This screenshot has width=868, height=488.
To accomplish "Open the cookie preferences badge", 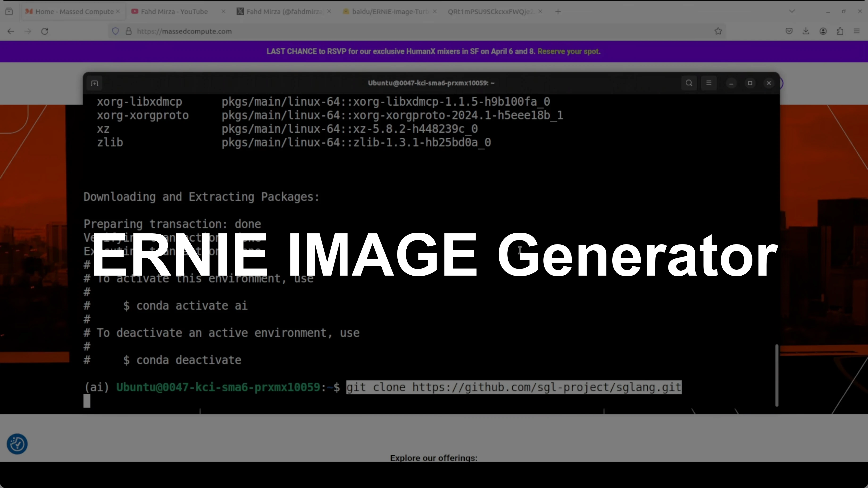I will click(17, 444).
